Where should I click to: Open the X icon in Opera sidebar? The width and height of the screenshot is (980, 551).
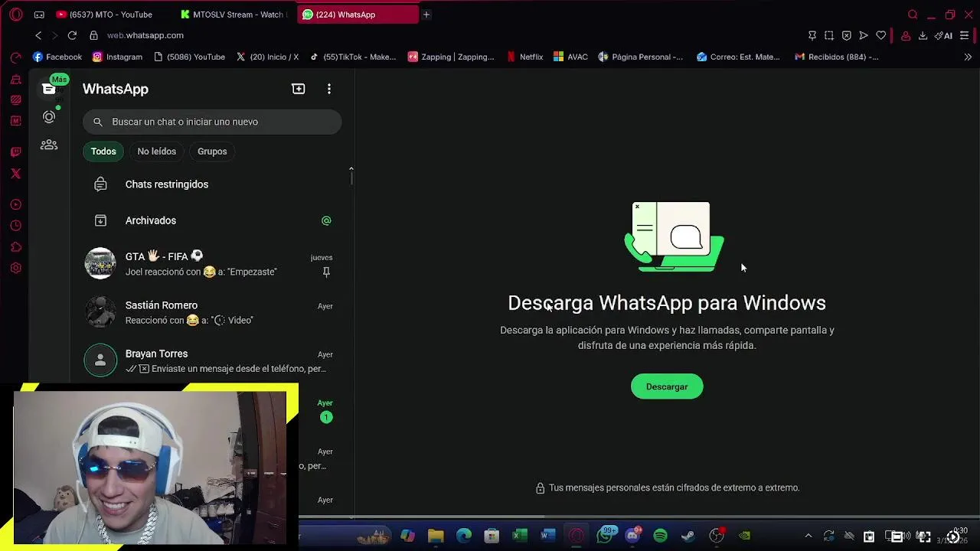[15, 174]
